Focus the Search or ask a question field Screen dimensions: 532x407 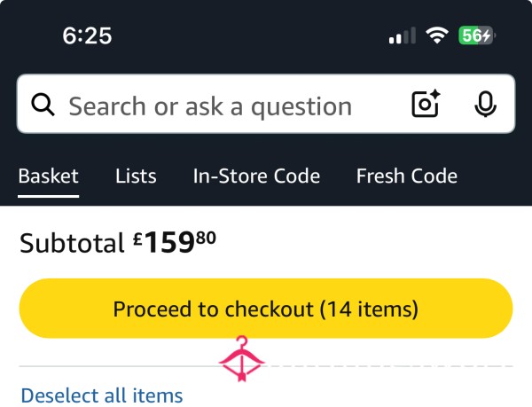click(x=210, y=106)
